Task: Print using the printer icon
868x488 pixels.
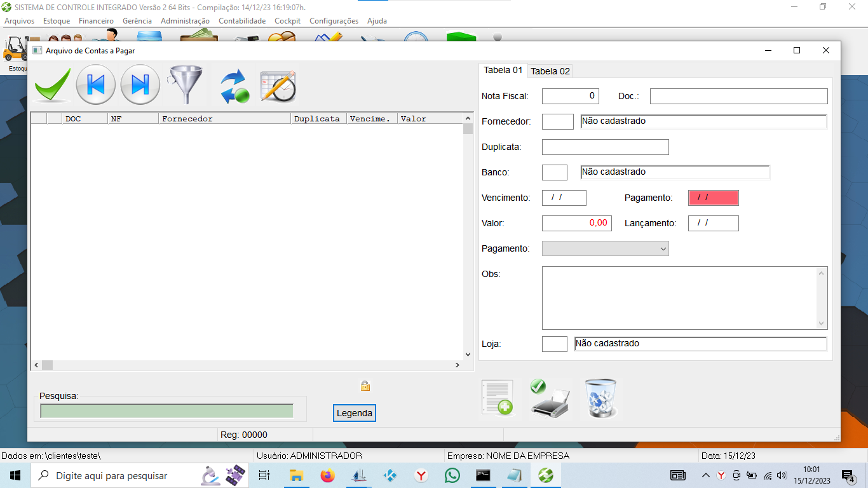Action: pos(549,398)
